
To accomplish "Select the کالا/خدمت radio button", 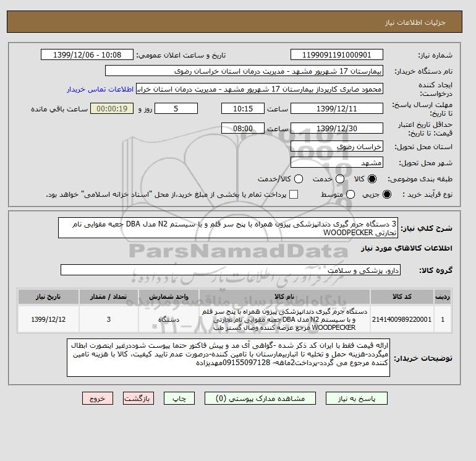I will [x=299, y=179].
